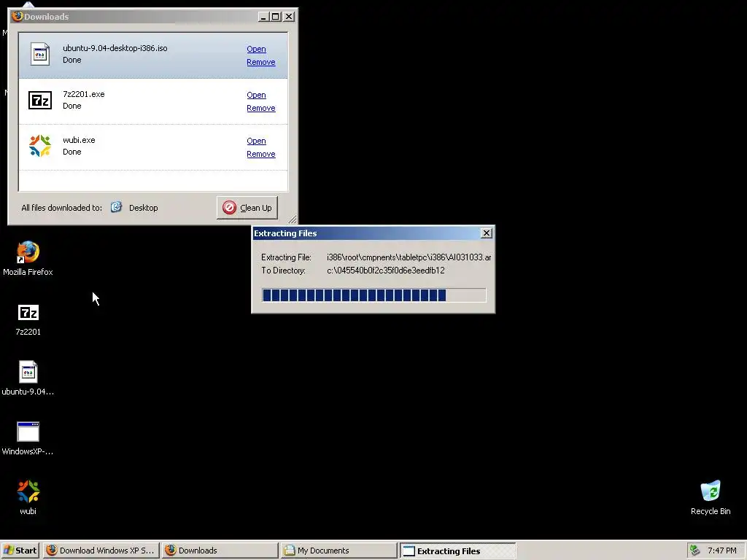Screen dimensions: 747x560
Task: Remove ubuntu-9.04-desktop-i386.iso from downloads list
Action: [261, 63]
